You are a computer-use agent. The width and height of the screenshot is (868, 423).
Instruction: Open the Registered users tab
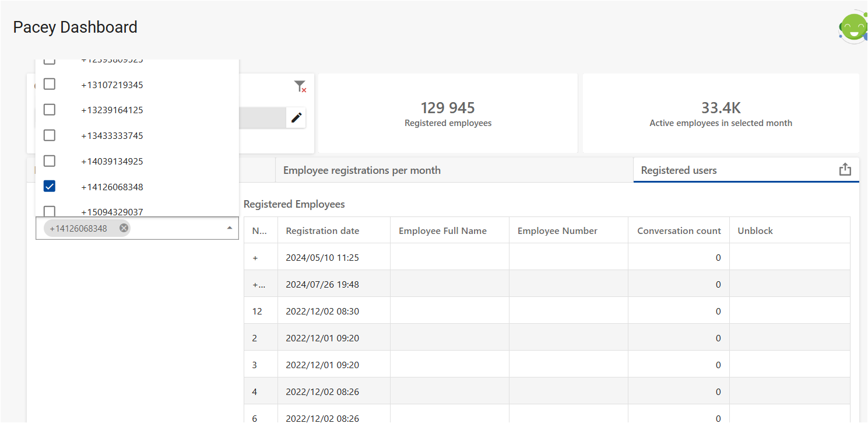click(679, 170)
